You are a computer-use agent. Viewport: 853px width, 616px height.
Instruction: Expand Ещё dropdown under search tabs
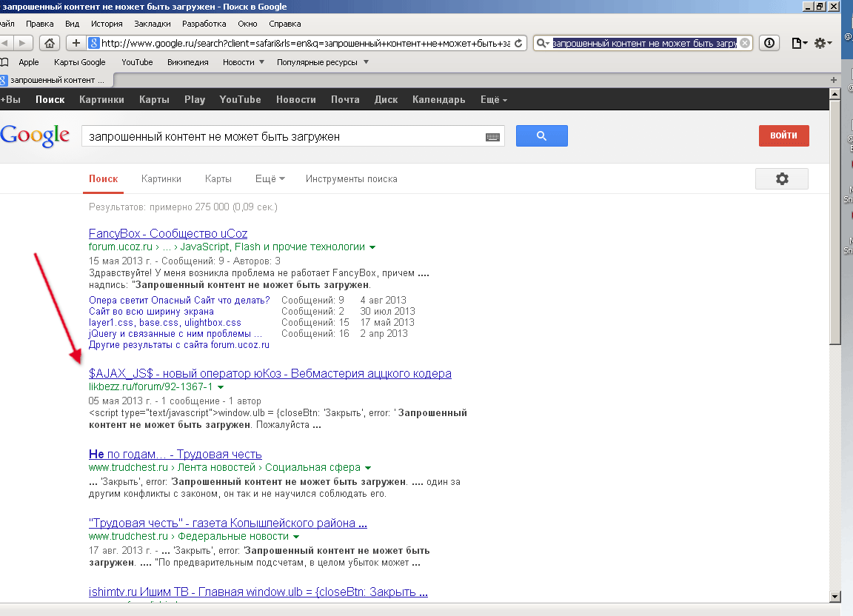click(270, 179)
